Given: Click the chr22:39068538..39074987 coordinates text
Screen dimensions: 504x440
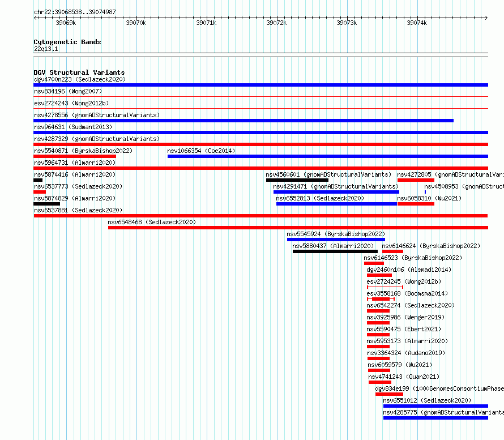Looking at the screenshot, I should pyautogui.click(x=75, y=12).
